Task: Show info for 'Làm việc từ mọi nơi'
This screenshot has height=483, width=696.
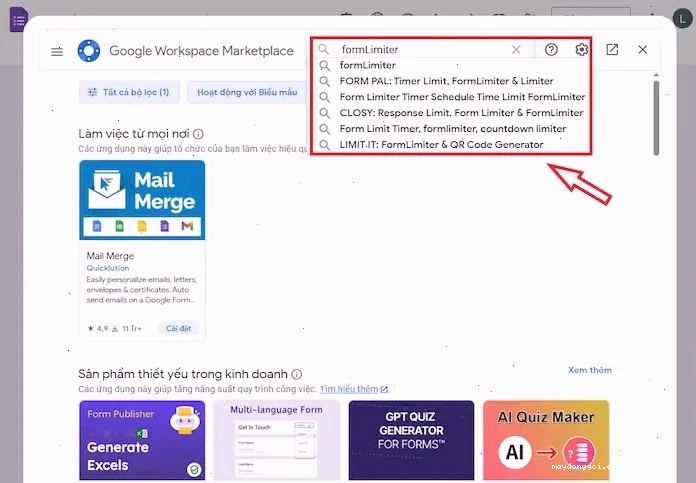Action: point(198,134)
